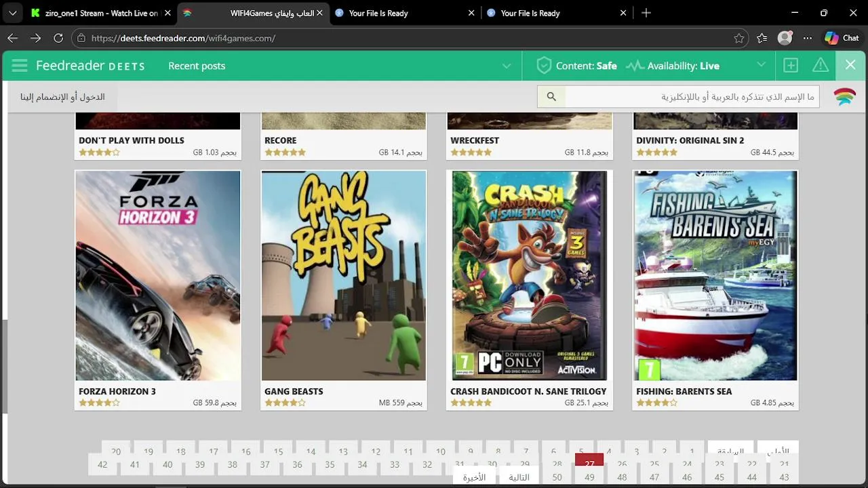The image size is (868, 488).
Task: Open the browser favorites list icon
Action: click(762, 38)
